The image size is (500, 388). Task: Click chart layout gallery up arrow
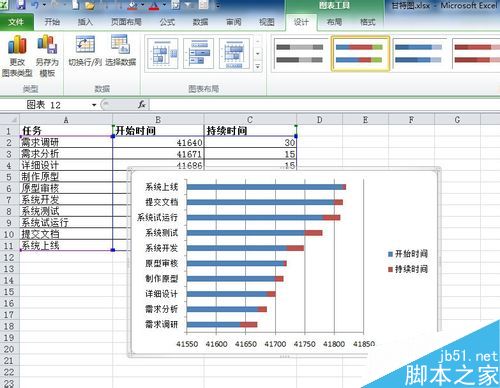[x=258, y=42]
